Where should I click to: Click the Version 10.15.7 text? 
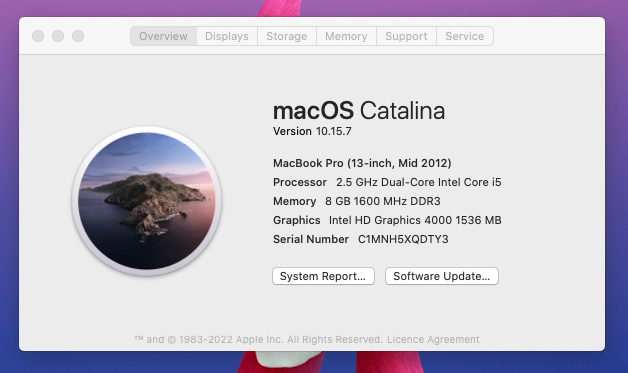(x=312, y=131)
